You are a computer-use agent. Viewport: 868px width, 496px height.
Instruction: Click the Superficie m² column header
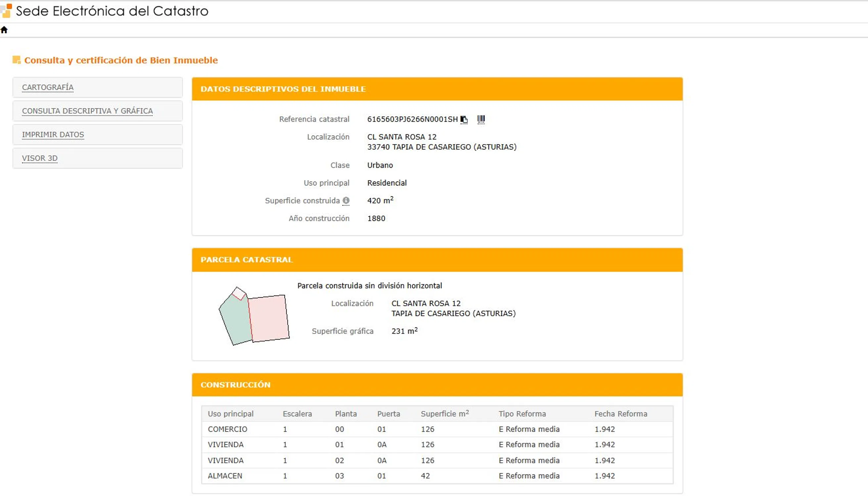pos(444,414)
